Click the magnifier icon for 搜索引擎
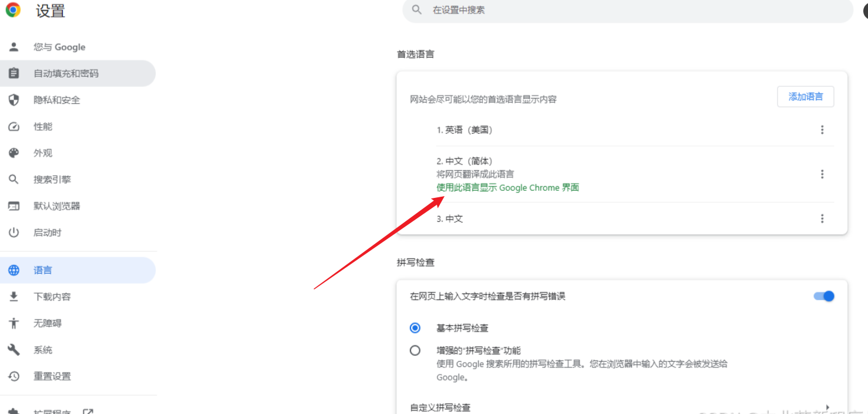868x414 pixels. tap(14, 180)
